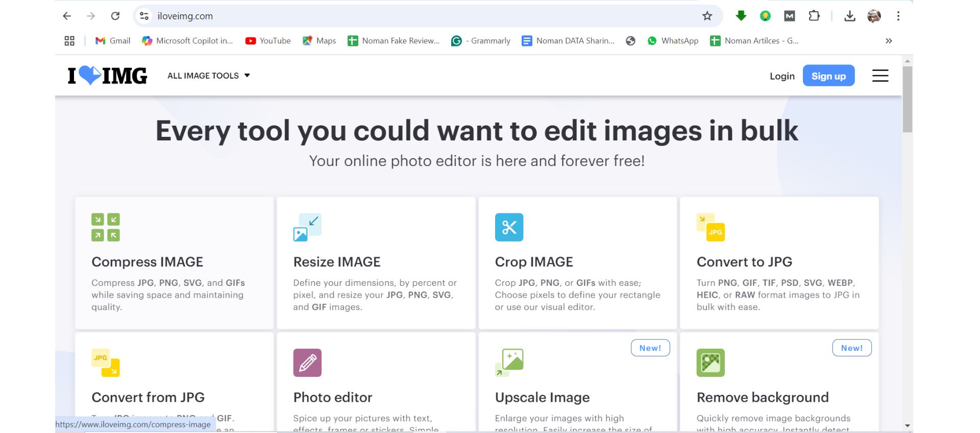Click the Upscale Image icon
Screen dimensions: 980x433
point(509,363)
